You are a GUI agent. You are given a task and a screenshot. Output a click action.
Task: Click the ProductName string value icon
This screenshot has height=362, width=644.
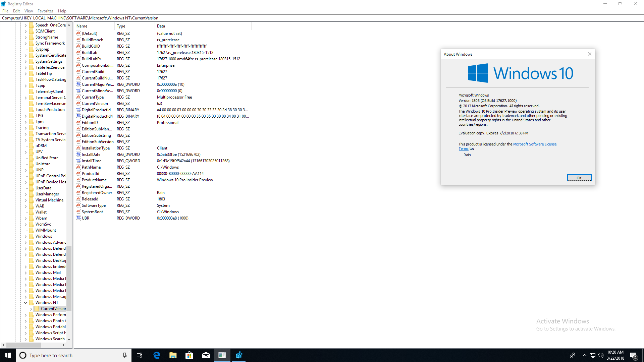78,180
